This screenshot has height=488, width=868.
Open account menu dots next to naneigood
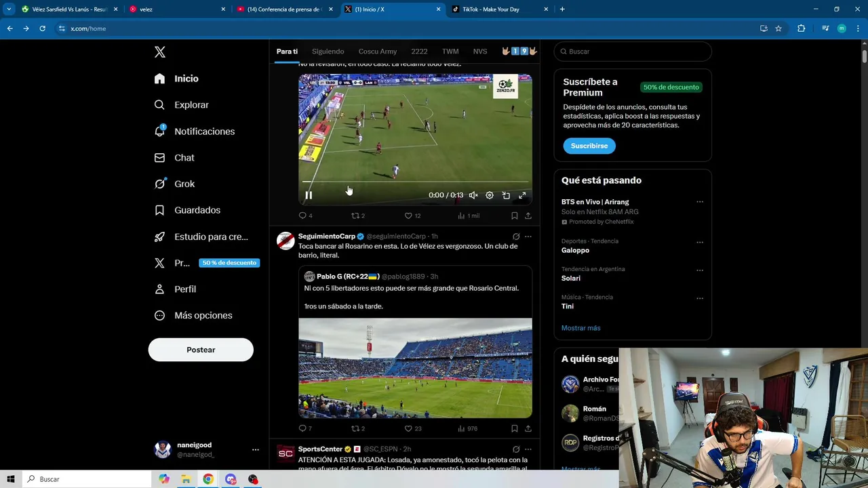[255, 449]
